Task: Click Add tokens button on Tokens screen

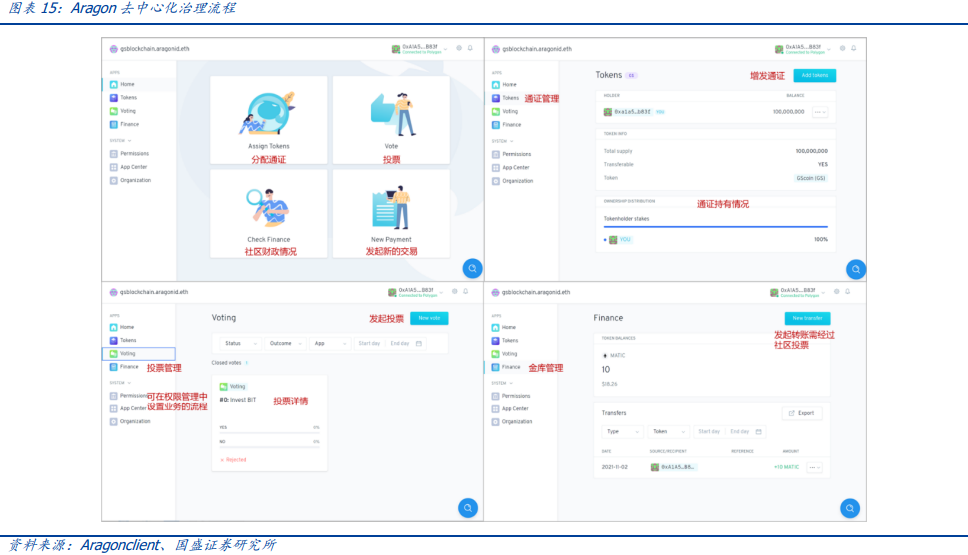Action: (814, 75)
